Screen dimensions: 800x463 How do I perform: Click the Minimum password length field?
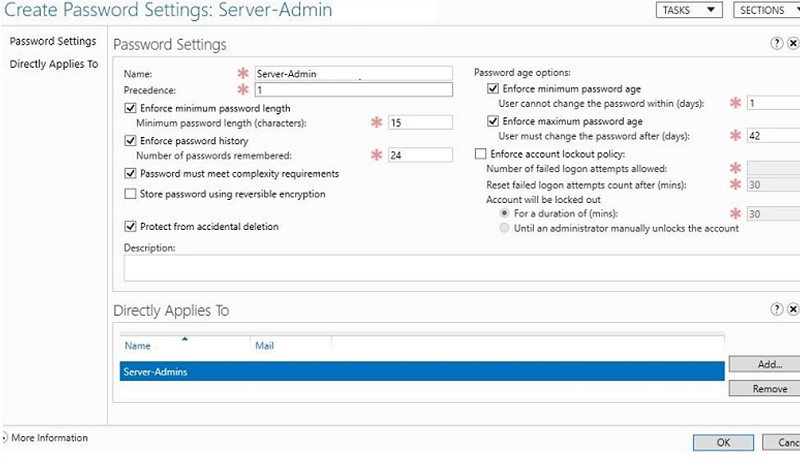420,122
